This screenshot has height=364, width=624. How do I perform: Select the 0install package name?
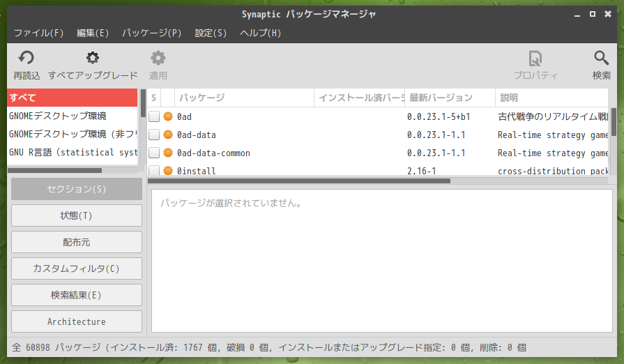coord(197,171)
